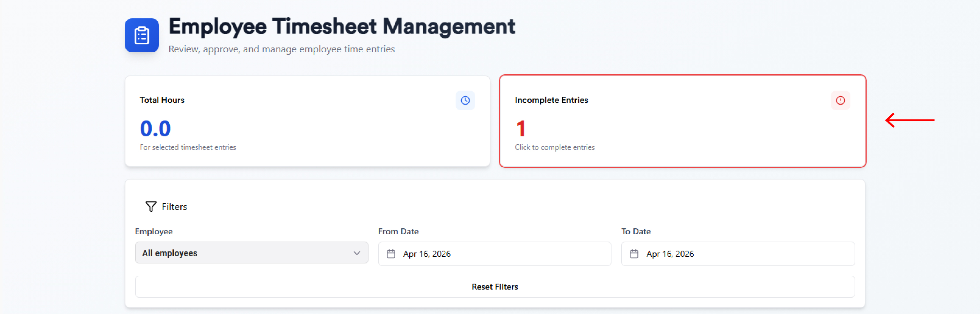Viewport: 980px width, 314px height.
Task: Click the blue clipboard app logo icon
Action: pos(142,35)
